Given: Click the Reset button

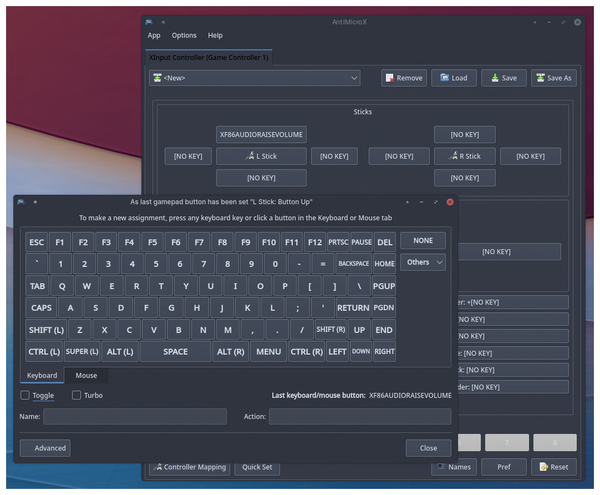Looking at the screenshot, I should tap(554, 467).
